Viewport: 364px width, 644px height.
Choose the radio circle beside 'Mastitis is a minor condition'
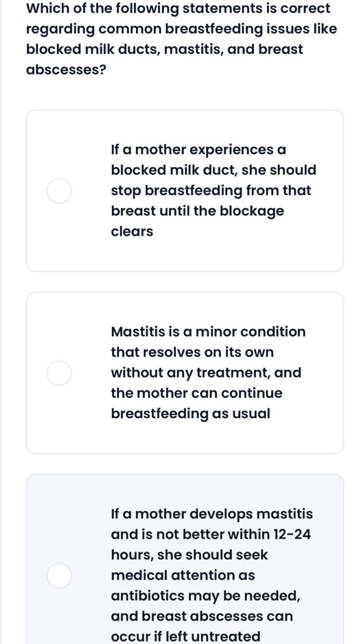59,373
